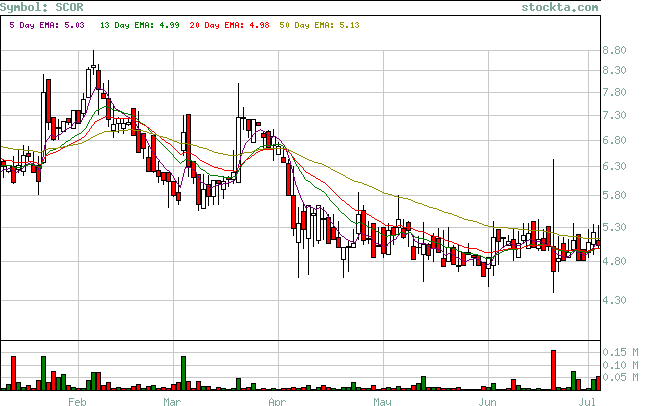Select the '20 Day EMA: 4.98' legend
The height and width of the screenshot is (406, 655).
pos(229,25)
